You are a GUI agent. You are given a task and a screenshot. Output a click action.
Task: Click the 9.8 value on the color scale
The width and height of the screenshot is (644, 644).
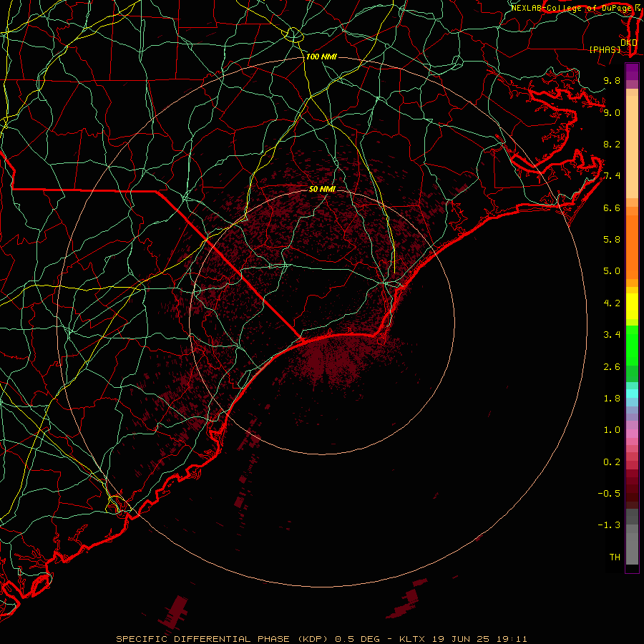(x=612, y=80)
